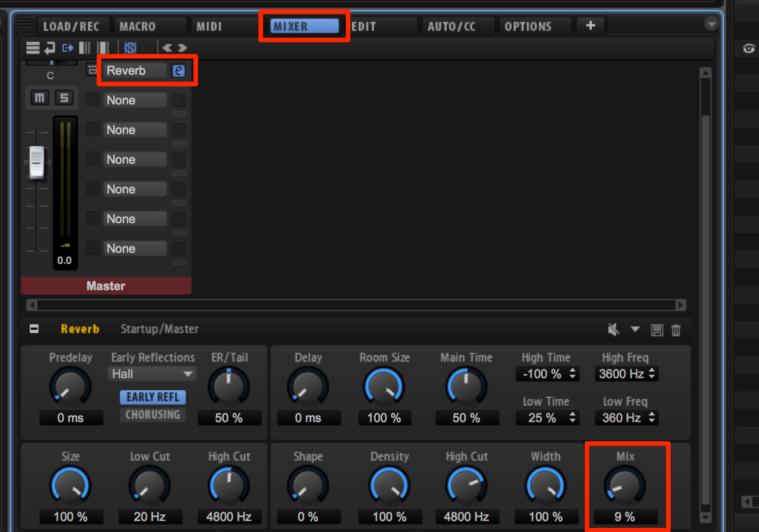This screenshot has height=532, width=759.
Task: Open the Reverb preset menu triangle
Action: click(x=635, y=329)
